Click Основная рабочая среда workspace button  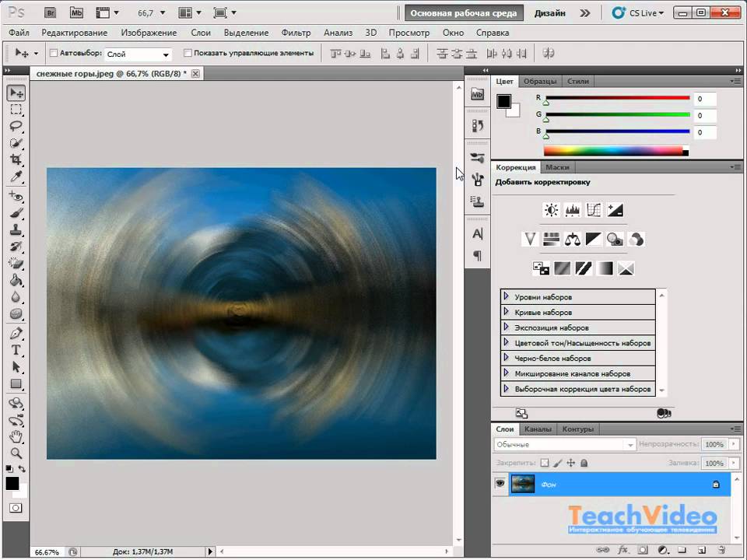coord(464,13)
